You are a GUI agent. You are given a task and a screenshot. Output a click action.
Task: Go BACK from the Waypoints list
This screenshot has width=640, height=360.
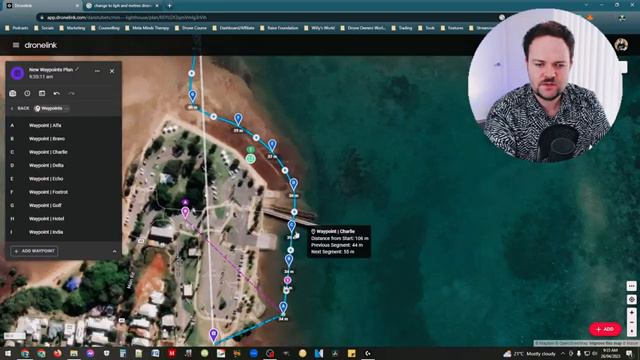point(20,108)
